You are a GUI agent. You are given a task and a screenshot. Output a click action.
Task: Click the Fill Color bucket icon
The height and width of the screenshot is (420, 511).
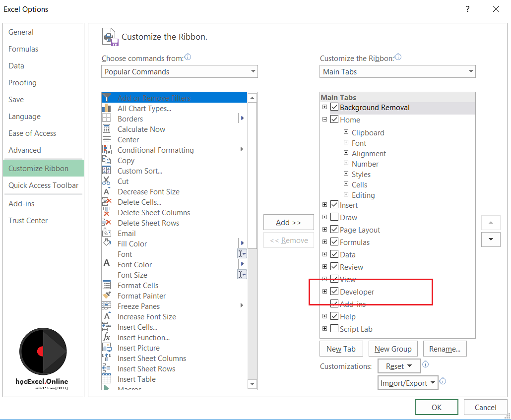[107, 243]
